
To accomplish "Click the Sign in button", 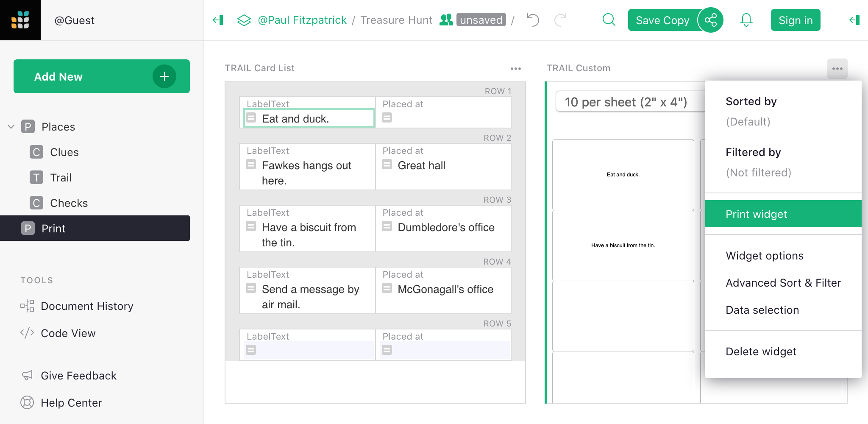I will tap(795, 20).
